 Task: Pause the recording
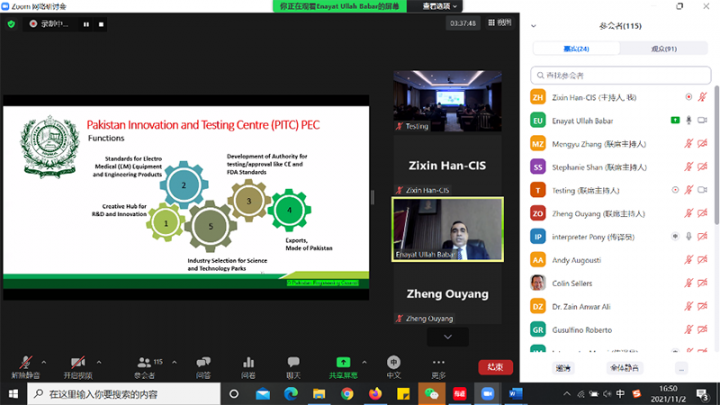(86, 24)
